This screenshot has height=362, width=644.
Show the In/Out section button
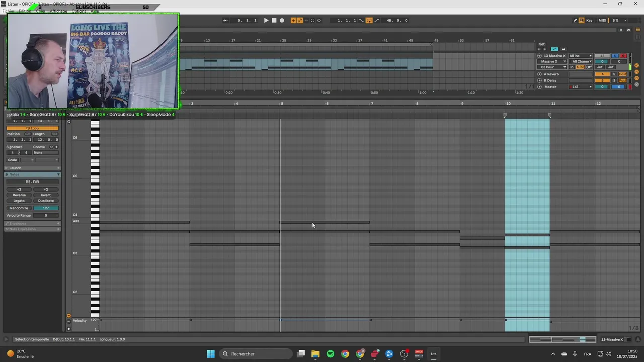click(x=637, y=65)
